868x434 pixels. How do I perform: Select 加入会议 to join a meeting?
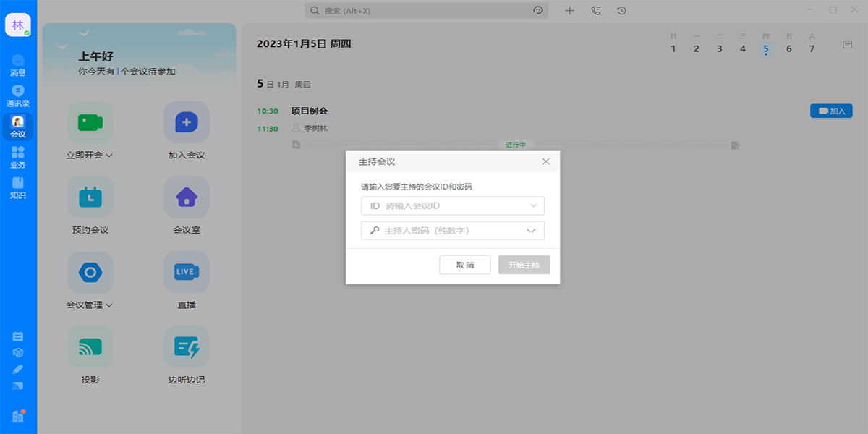pos(187,130)
